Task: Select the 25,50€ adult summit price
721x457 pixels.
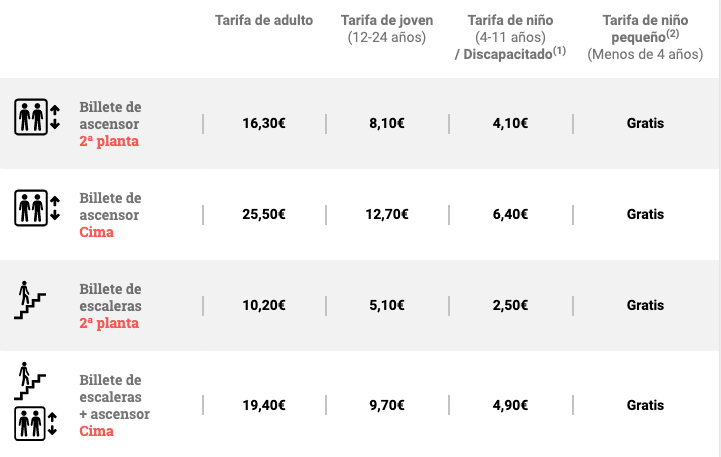Action: (264, 214)
